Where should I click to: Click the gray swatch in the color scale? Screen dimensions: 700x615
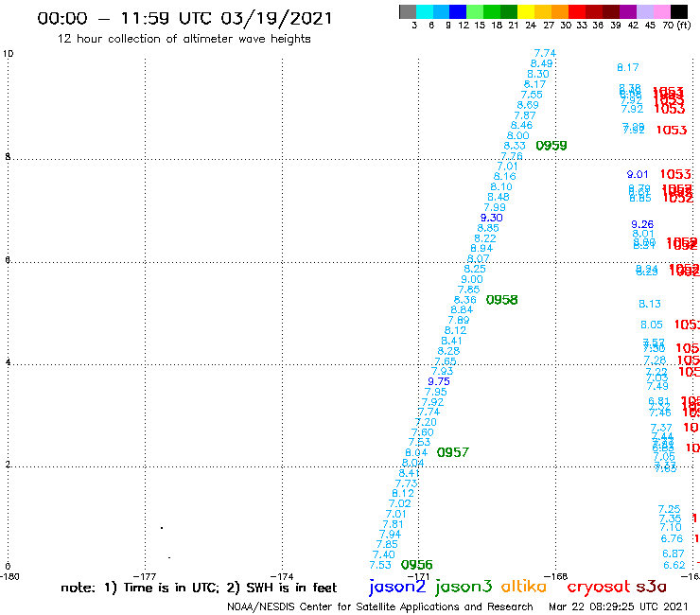[x=408, y=11]
